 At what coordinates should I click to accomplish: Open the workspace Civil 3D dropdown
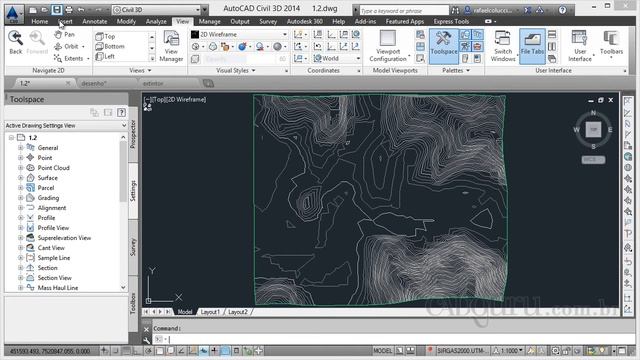pos(157,10)
